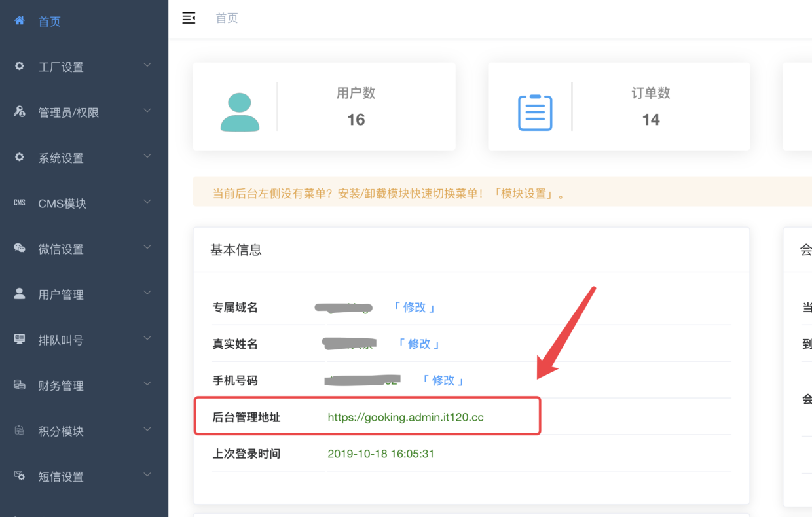Open the 积分模块 menu label
The width and height of the screenshot is (812, 517).
[x=61, y=431]
